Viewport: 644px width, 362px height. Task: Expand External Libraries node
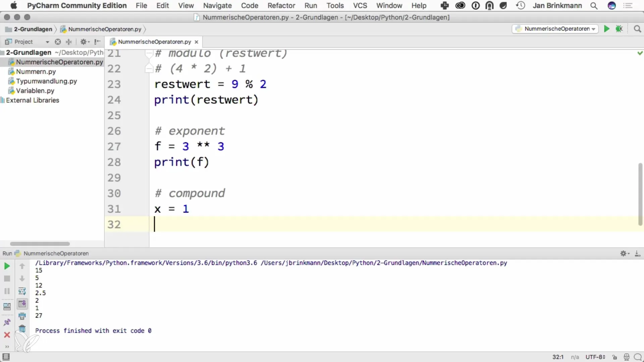(32, 100)
